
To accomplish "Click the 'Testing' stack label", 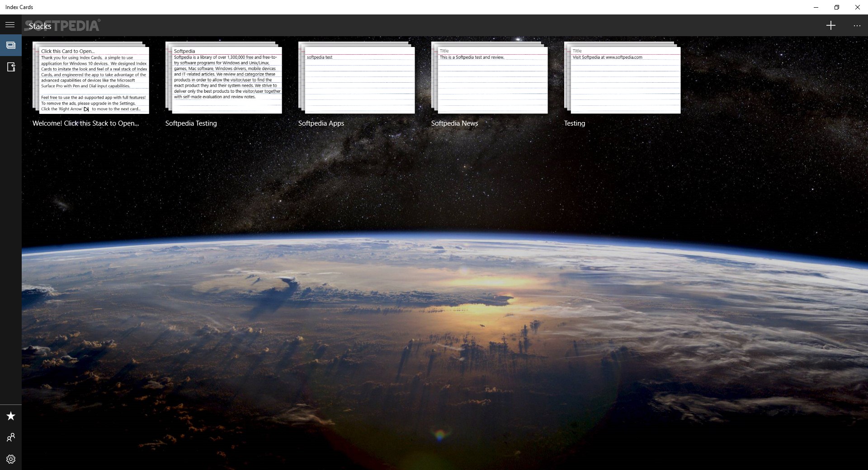I will (574, 123).
